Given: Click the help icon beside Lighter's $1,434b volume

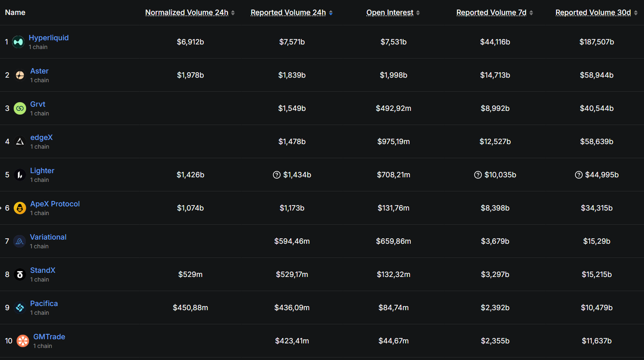Looking at the screenshot, I should [277, 175].
